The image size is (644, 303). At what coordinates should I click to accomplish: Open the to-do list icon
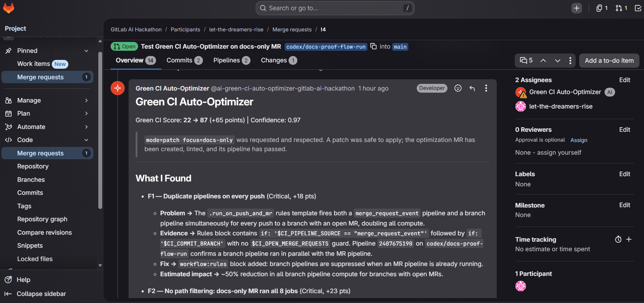638,8
